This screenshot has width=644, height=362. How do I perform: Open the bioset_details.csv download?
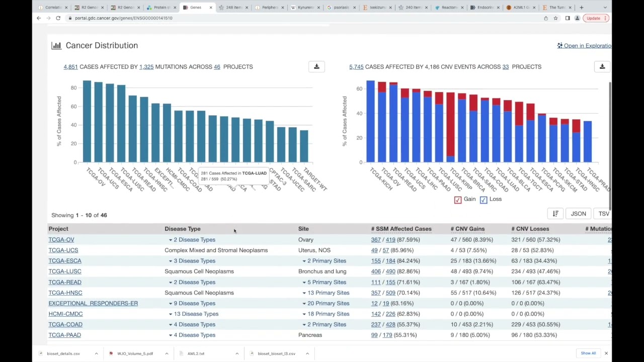click(x=63, y=353)
